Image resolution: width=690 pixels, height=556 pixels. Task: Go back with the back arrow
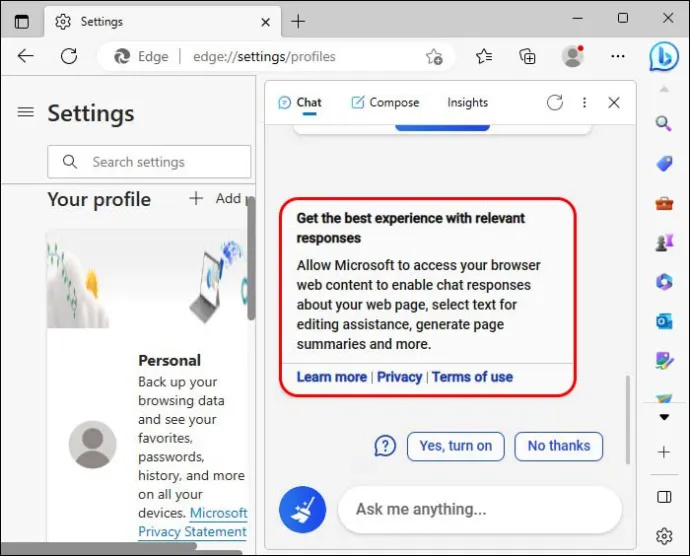(26, 56)
